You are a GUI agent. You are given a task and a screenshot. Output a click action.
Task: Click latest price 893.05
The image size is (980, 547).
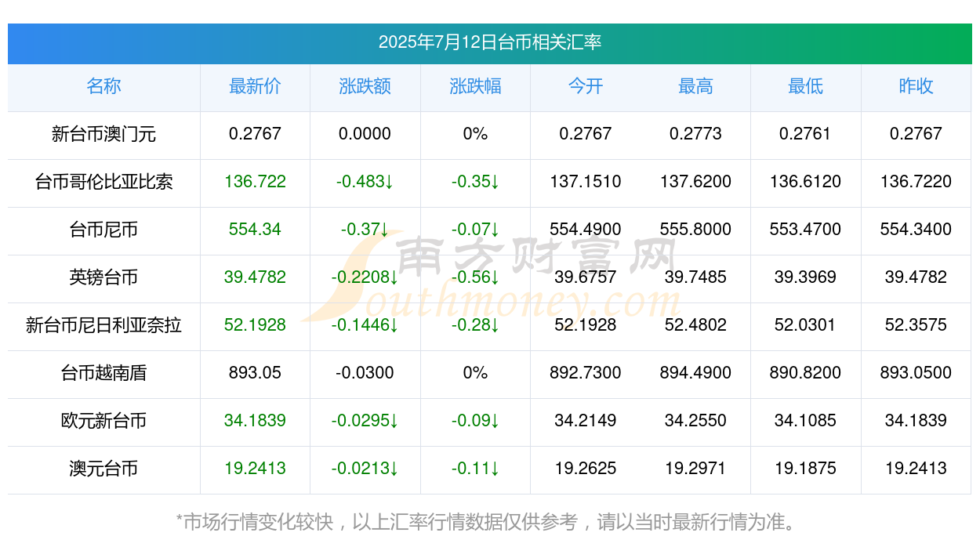coord(255,373)
